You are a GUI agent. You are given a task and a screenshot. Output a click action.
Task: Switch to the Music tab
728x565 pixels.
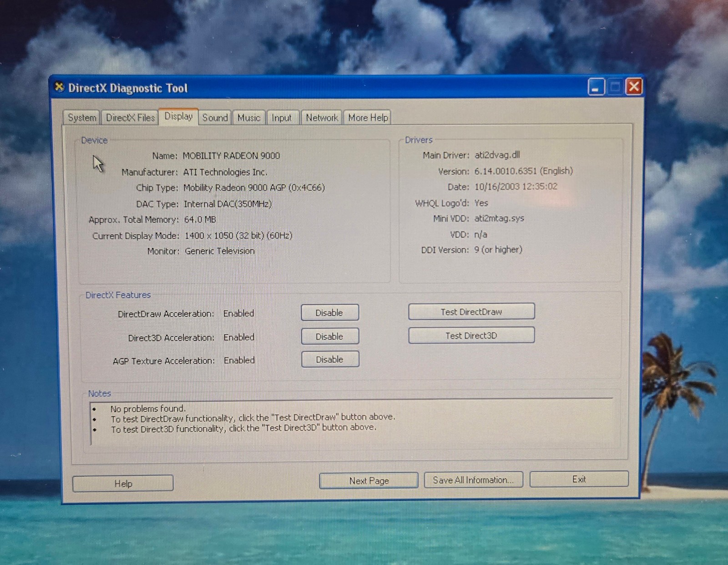[249, 118]
